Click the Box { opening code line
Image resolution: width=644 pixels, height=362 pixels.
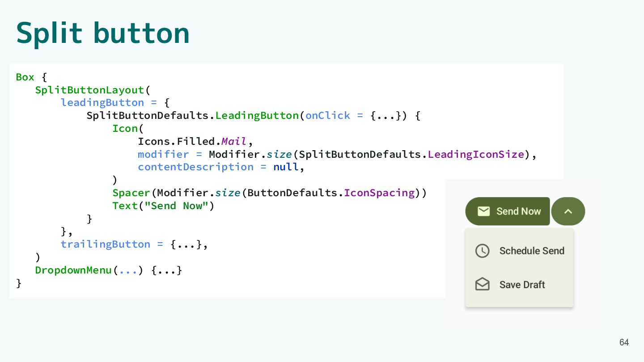31,77
